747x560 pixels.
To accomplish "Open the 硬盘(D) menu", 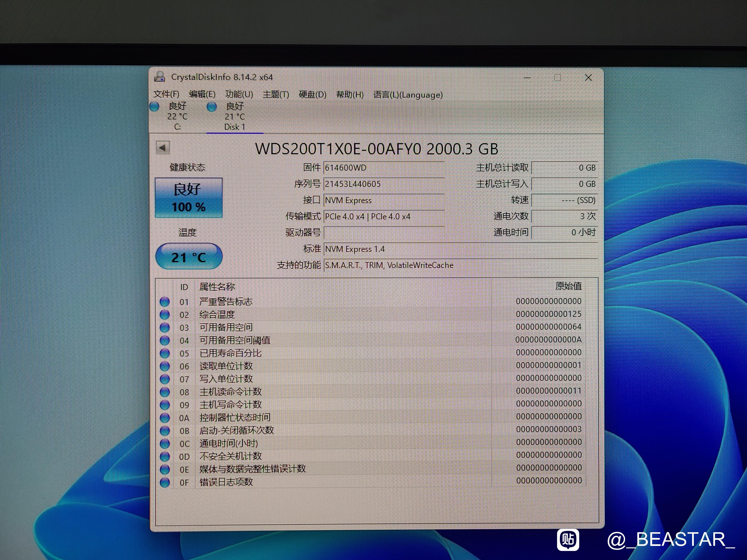I will pyautogui.click(x=313, y=94).
